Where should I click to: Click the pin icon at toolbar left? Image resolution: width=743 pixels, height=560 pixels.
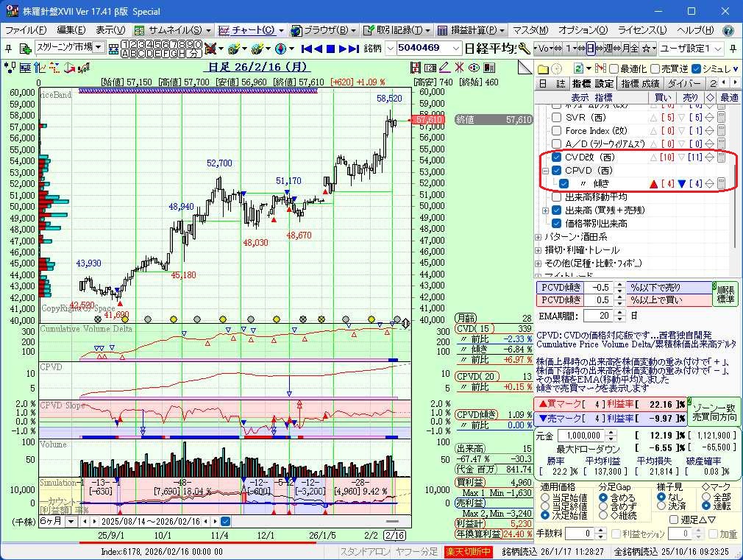coord(8,49)
